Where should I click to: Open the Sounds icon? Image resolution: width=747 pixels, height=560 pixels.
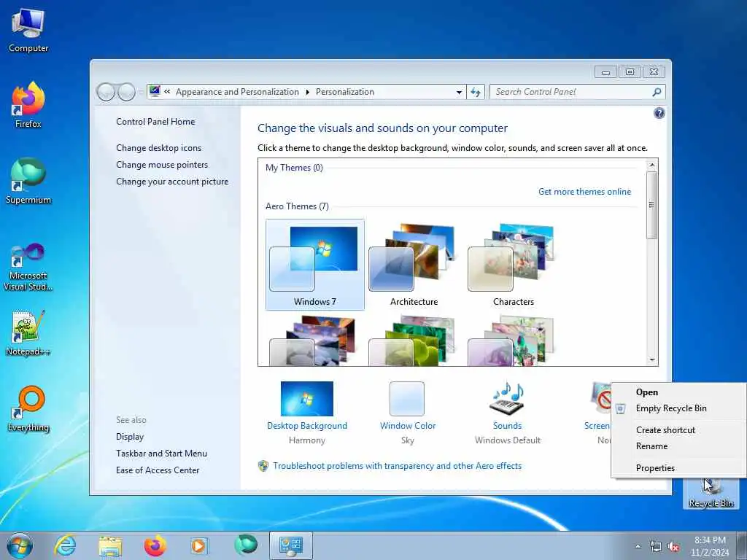(507, 397)
